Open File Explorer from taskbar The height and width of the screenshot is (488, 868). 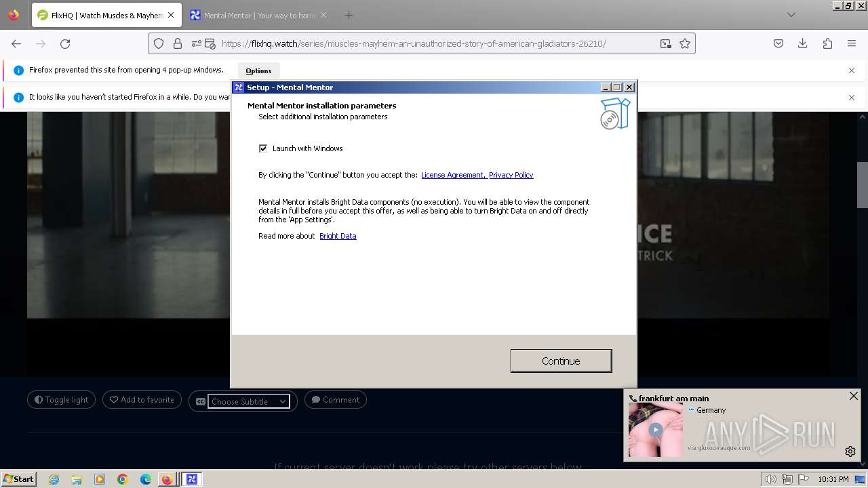click(x=77, y=479)
